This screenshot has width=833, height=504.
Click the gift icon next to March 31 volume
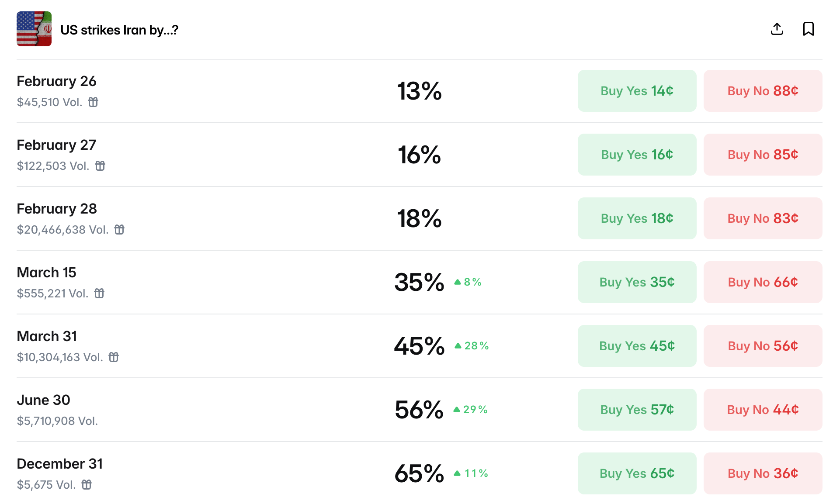click(114, 357)
